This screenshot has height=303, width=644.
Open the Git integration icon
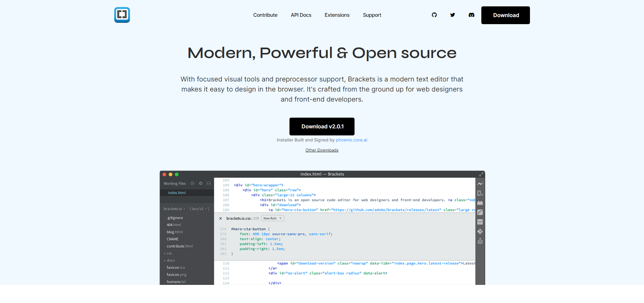(480, 231)
